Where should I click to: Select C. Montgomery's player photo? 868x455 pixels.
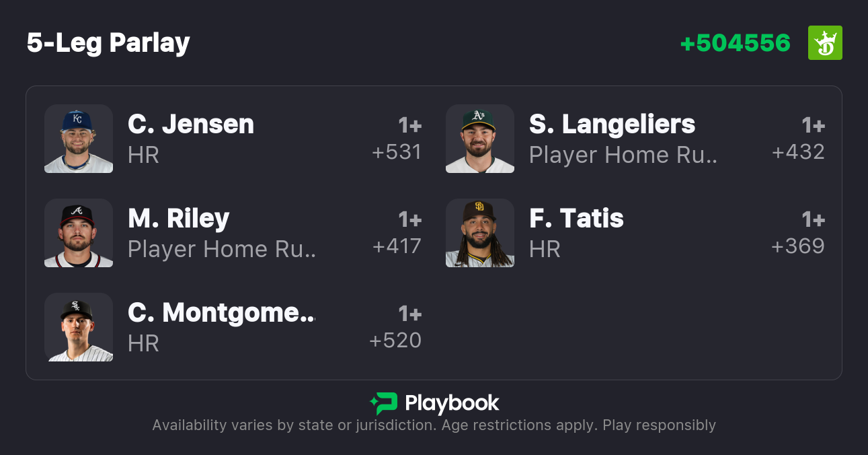tap(79, 327)
